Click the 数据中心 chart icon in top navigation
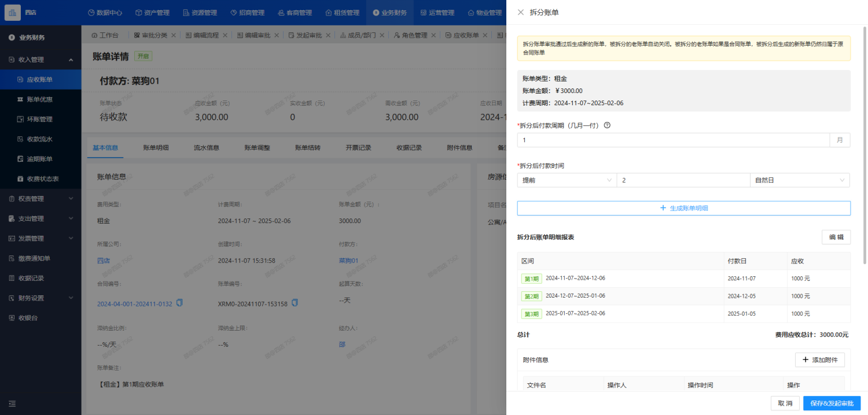 (91, 13)
